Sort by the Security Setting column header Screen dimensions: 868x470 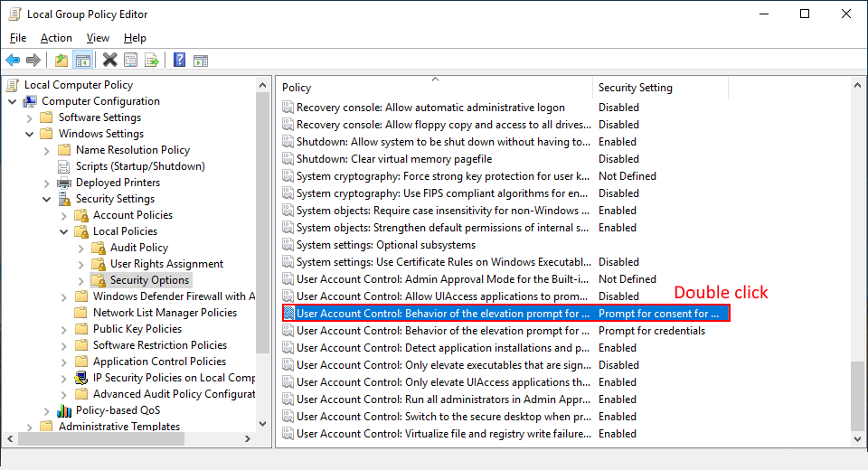click(x=660, y=88)
